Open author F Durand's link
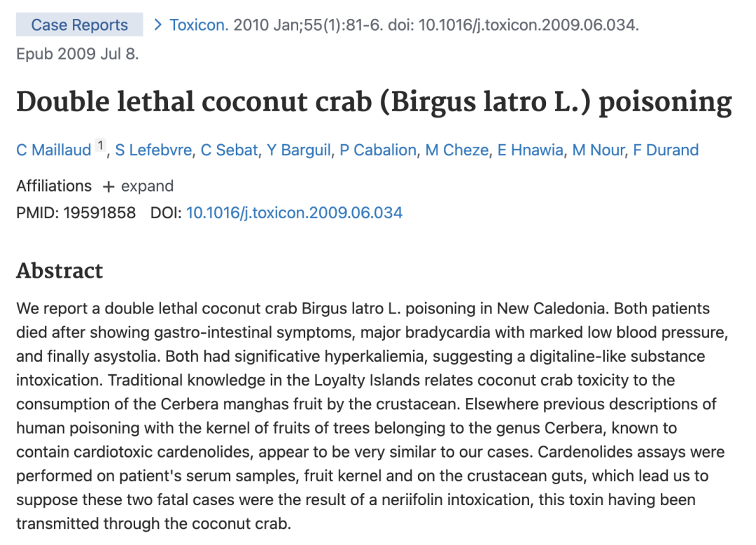 point(666,150)
